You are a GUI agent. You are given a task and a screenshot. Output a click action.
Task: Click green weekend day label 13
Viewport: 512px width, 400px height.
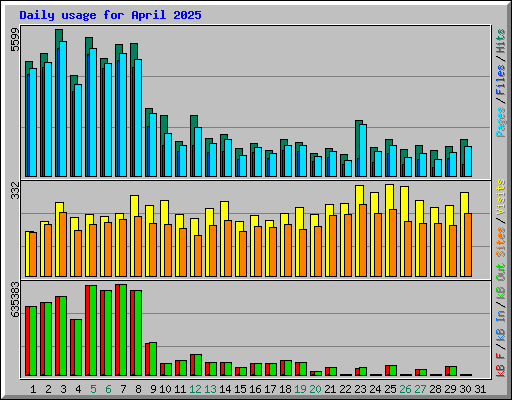(x=210, y=389)
